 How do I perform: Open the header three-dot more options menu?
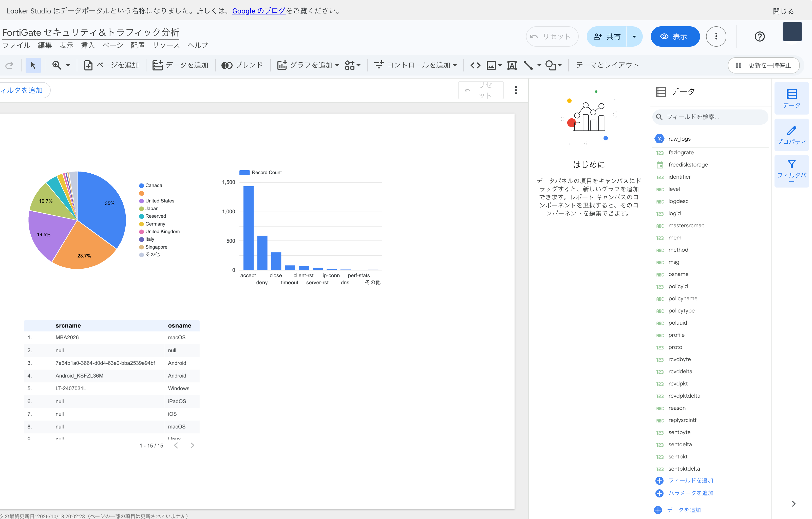click(716, 36)
